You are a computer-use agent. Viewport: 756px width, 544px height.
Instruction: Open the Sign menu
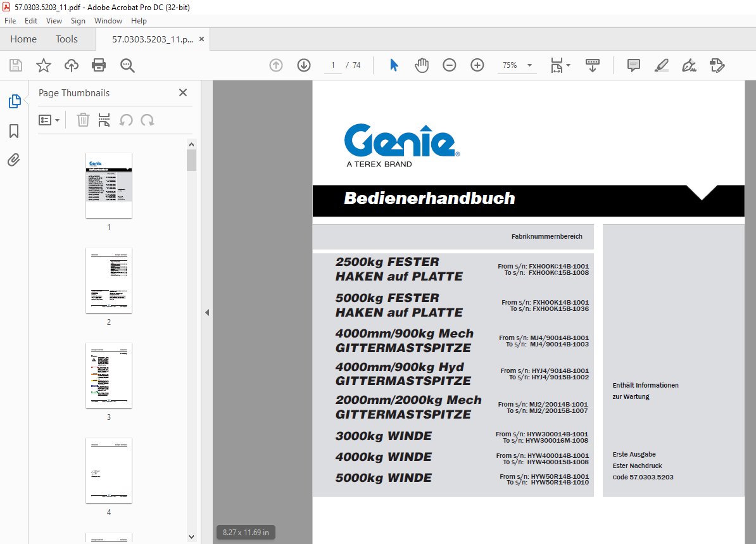(78, 21)
